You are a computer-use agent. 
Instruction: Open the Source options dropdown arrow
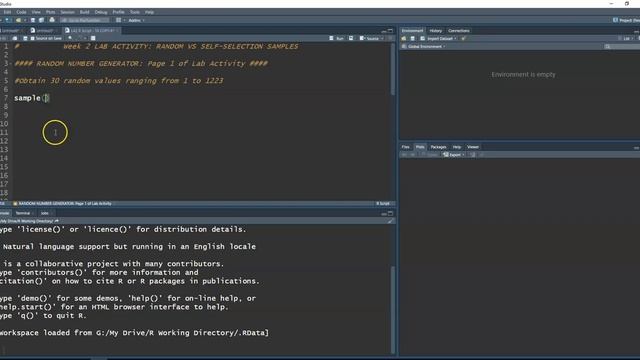382,38
